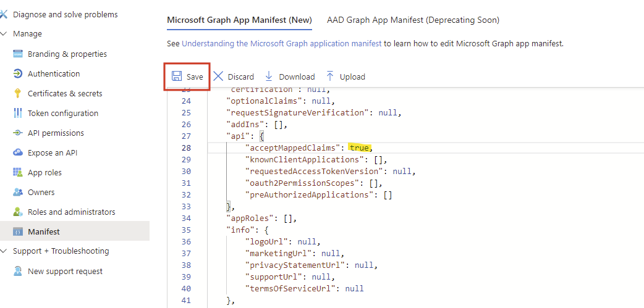Viewport: 644px width, 308px height.
Task: Open Roles and administrators menu item
Action: [x=71, y=212]
